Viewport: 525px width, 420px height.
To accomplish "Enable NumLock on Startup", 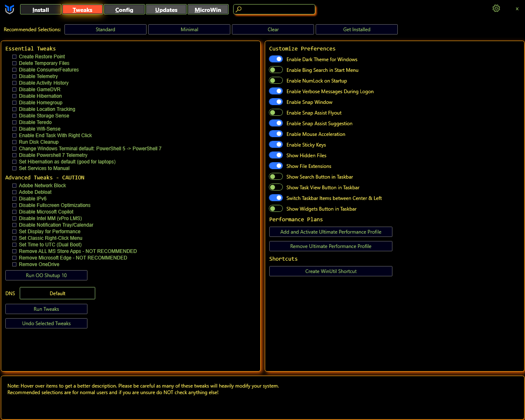I will click(275, 80).
